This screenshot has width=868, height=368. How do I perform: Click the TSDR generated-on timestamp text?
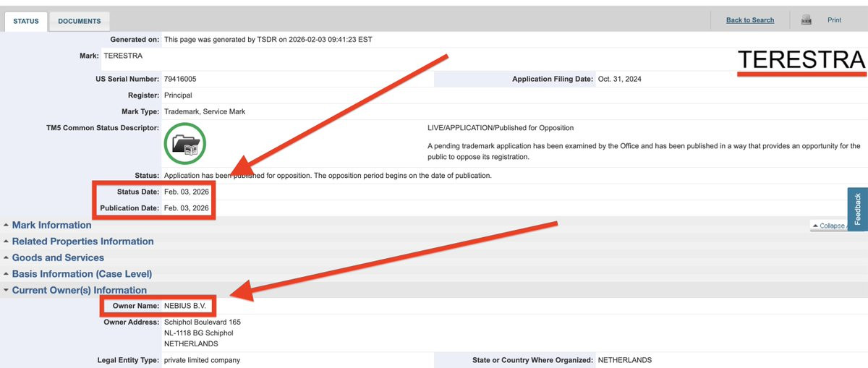[268, 39]
